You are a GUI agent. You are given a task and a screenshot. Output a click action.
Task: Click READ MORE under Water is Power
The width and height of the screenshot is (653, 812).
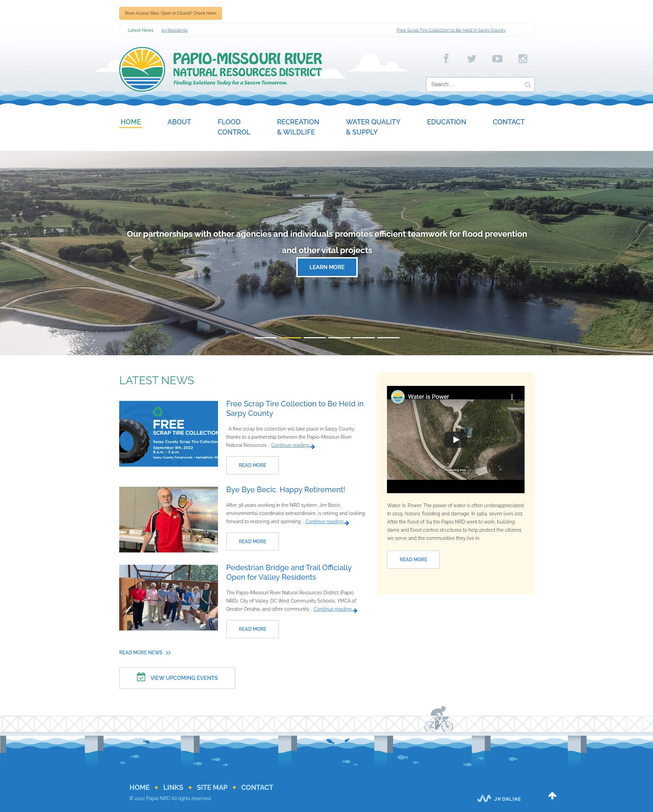(x=413, y=559)
